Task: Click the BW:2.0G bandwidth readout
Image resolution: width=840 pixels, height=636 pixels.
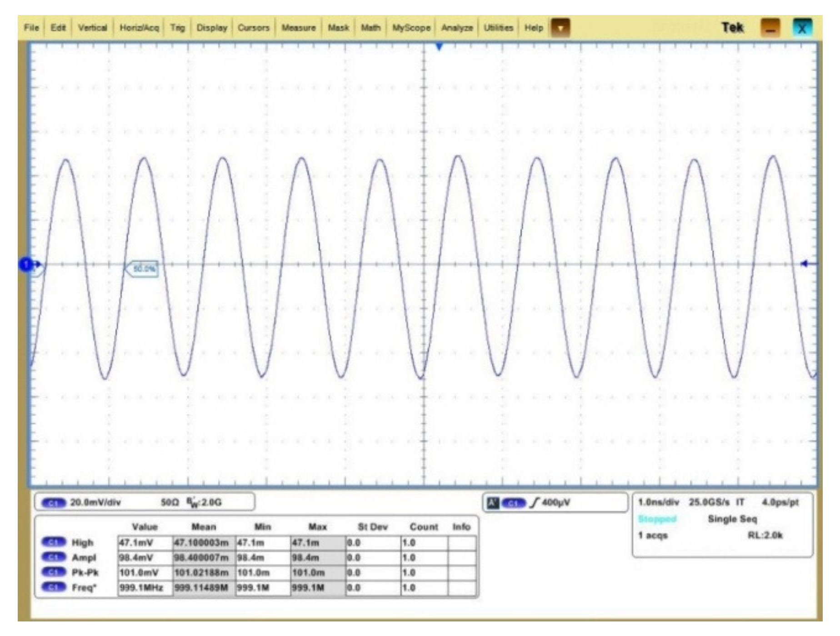Action: coord(204,502)
